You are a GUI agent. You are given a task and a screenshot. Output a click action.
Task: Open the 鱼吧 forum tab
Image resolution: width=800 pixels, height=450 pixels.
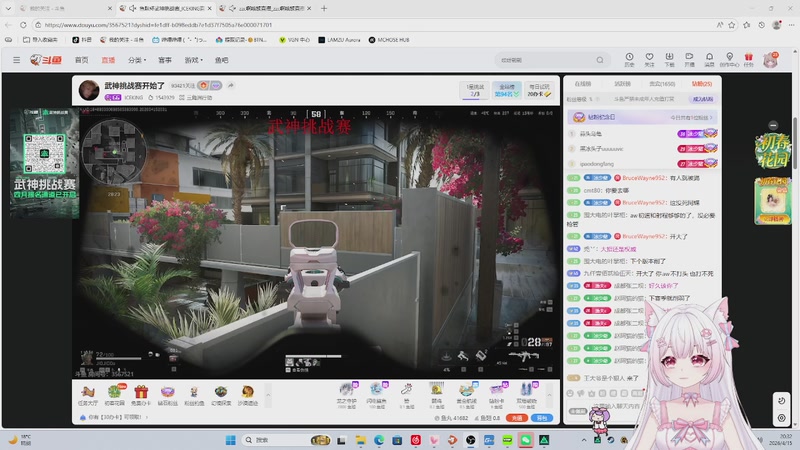coord(221,60)
